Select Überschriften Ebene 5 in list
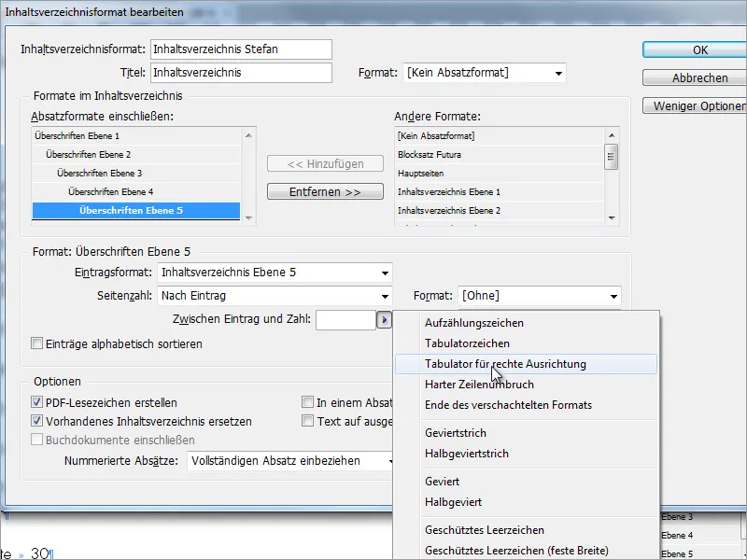 point(136,211)
